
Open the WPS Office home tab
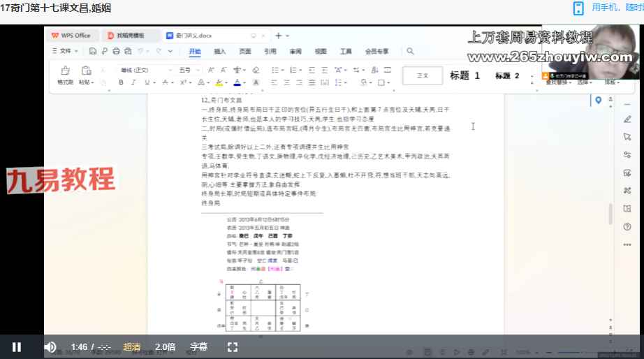tap(71, 36)
